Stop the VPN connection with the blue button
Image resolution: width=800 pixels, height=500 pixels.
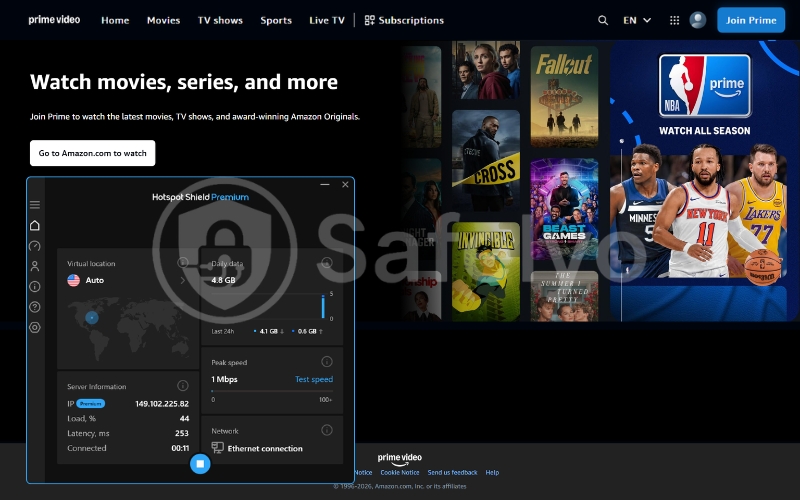(200, 464)
